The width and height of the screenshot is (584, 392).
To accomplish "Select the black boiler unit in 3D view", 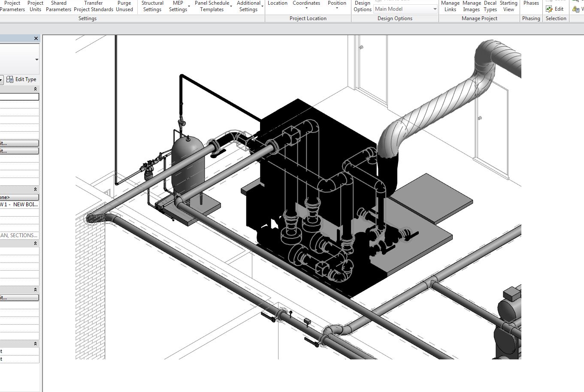I will [318, 172].
